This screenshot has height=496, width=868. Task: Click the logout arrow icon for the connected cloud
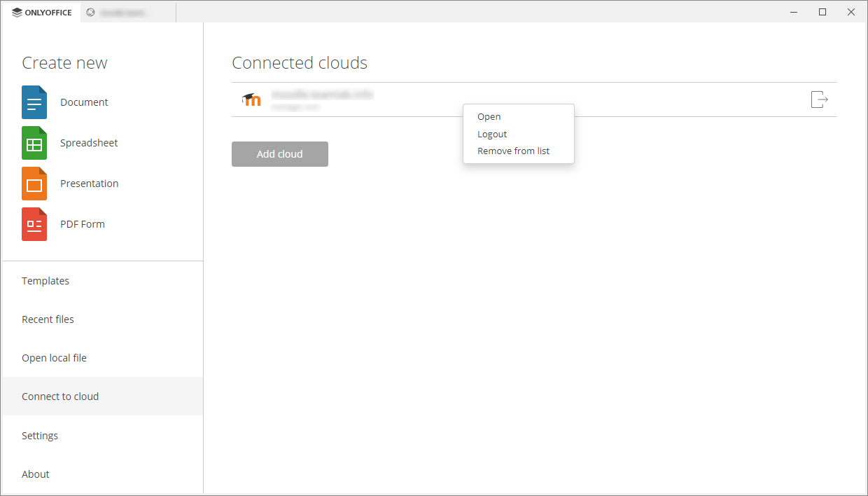tap(818, 99)
